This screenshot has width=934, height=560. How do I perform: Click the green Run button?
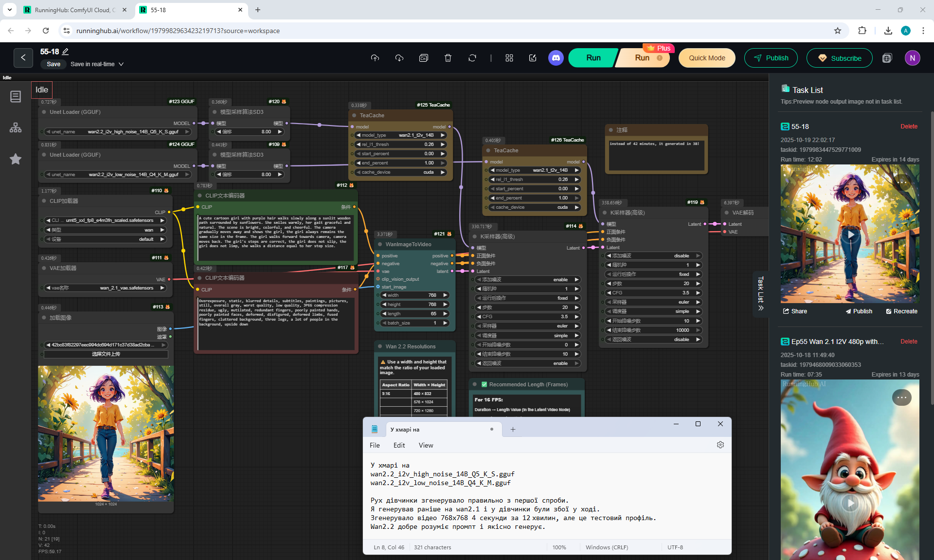593,58
